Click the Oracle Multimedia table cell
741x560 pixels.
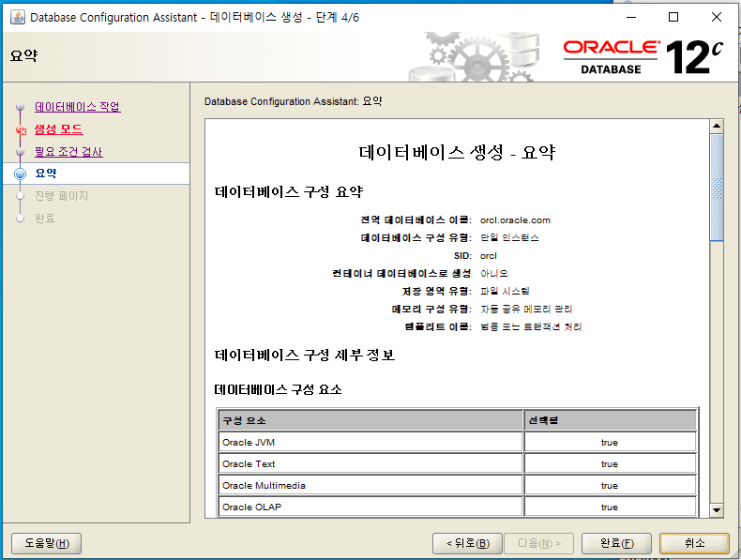click(x=370, y=485)
